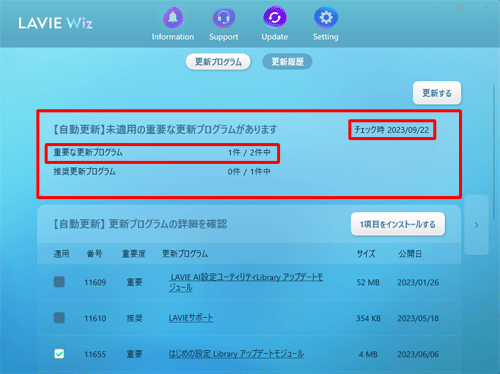Click the 更新する button
Image resolution: width=500 pixels, height=374 pixels.
click(x=437, y=93)
